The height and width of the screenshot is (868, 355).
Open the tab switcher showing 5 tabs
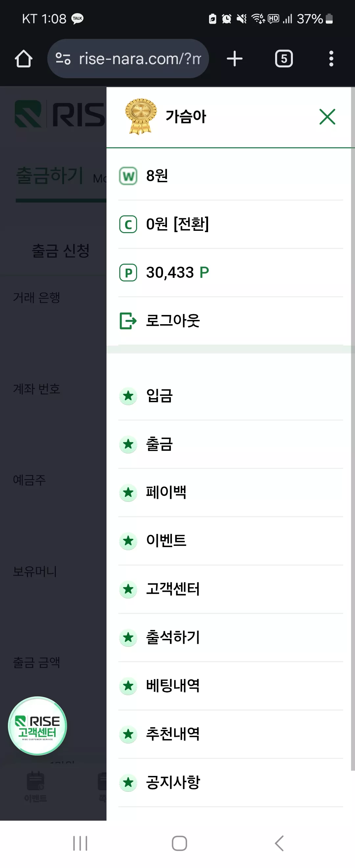(284, 59)
